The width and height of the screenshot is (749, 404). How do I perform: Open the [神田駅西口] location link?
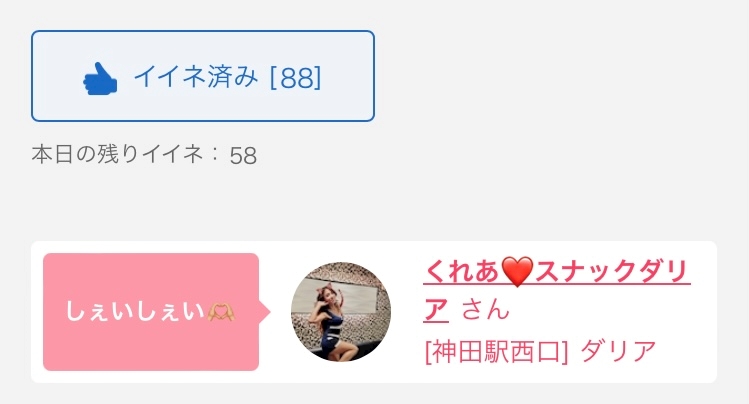[x=496, y=352]
